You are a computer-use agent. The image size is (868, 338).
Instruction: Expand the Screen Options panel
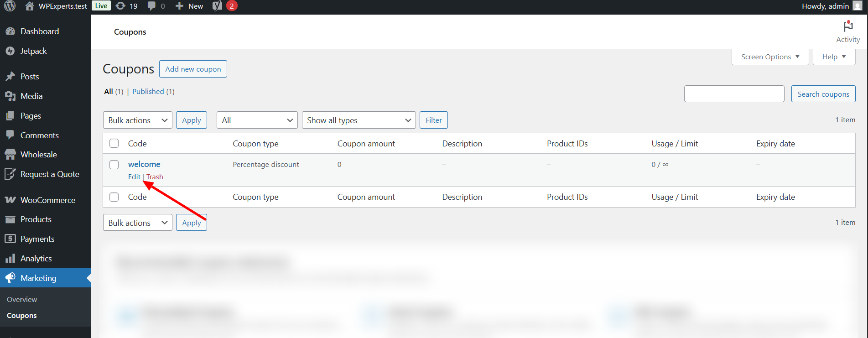(x=770, y=57)
